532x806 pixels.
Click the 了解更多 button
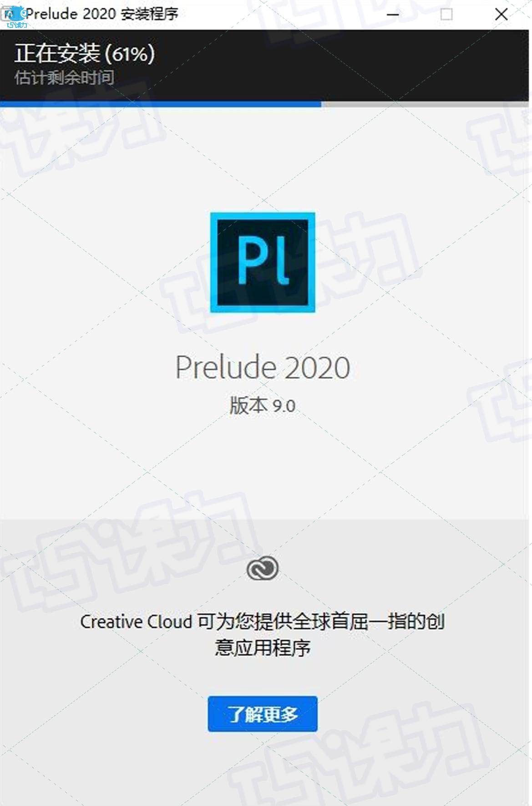pyautogui.click(x=263, y=714)
